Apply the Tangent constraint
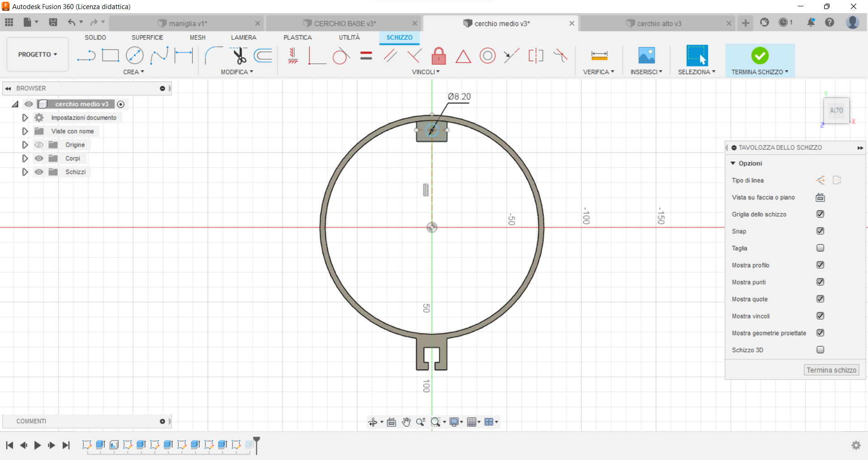The height and width of the screenshot is (460, 868). click(341, 56)
